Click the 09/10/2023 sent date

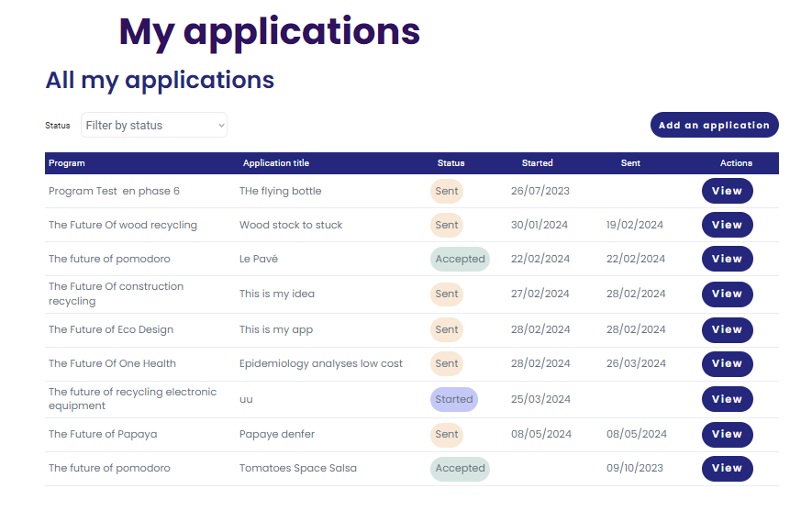(x=634, y=468)
